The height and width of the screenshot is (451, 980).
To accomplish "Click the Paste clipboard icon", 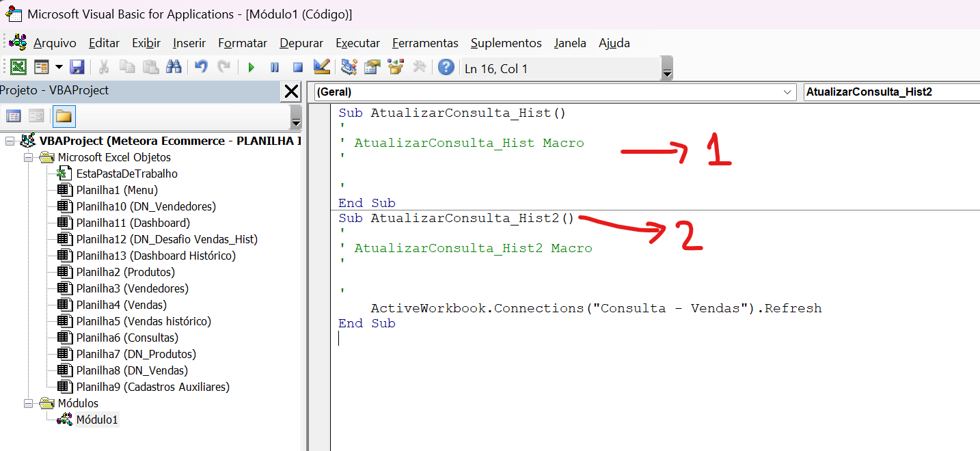I will pos(151,68).
